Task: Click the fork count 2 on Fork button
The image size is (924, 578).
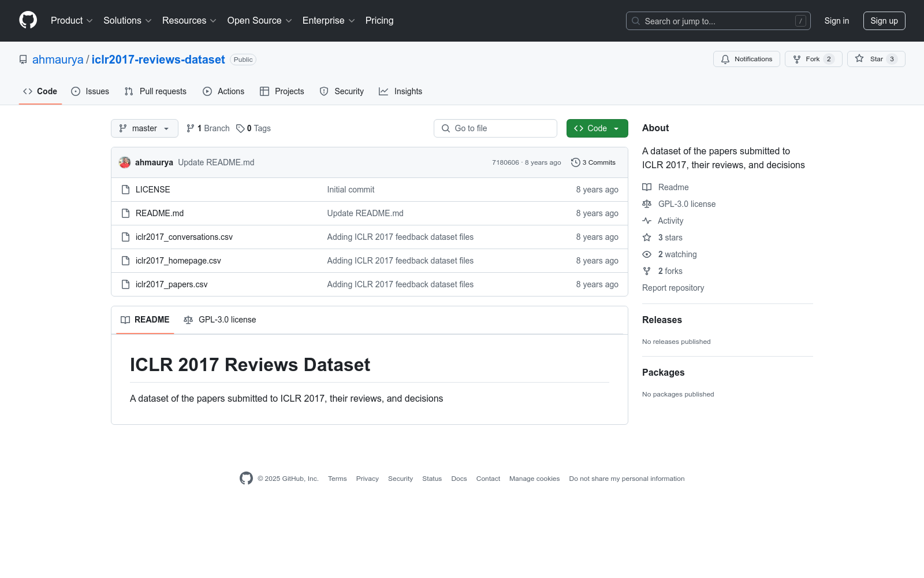Action: [x=829, y=59]
